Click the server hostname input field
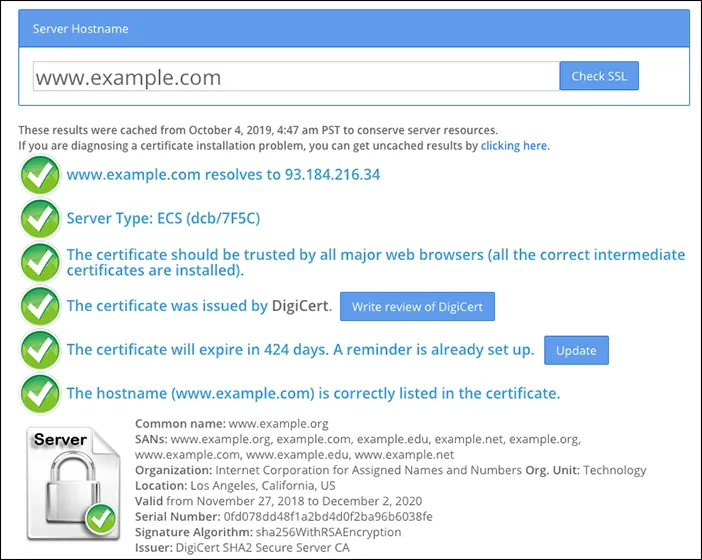Screen dimensions: 702x560 pyautogui.click(x=295, y=77)
